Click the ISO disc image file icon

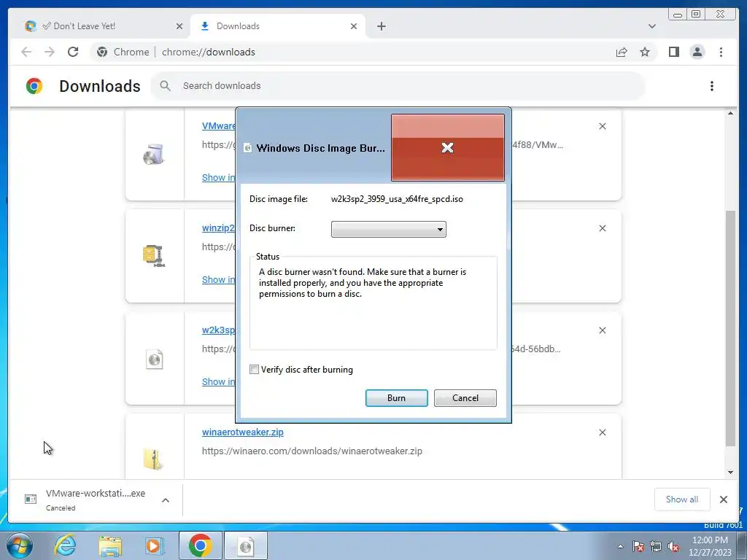coord(154,359)
